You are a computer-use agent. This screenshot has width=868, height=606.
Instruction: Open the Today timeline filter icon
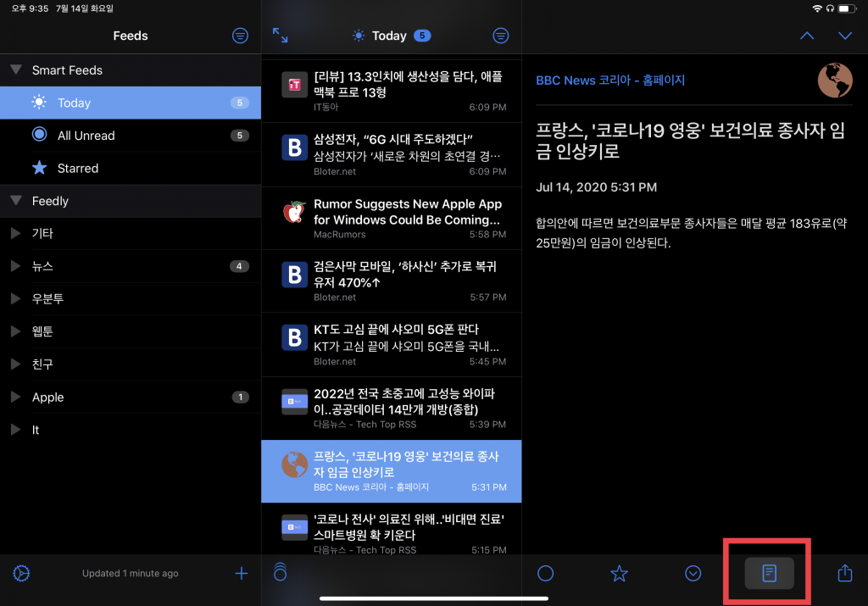(x=500, y=36)
